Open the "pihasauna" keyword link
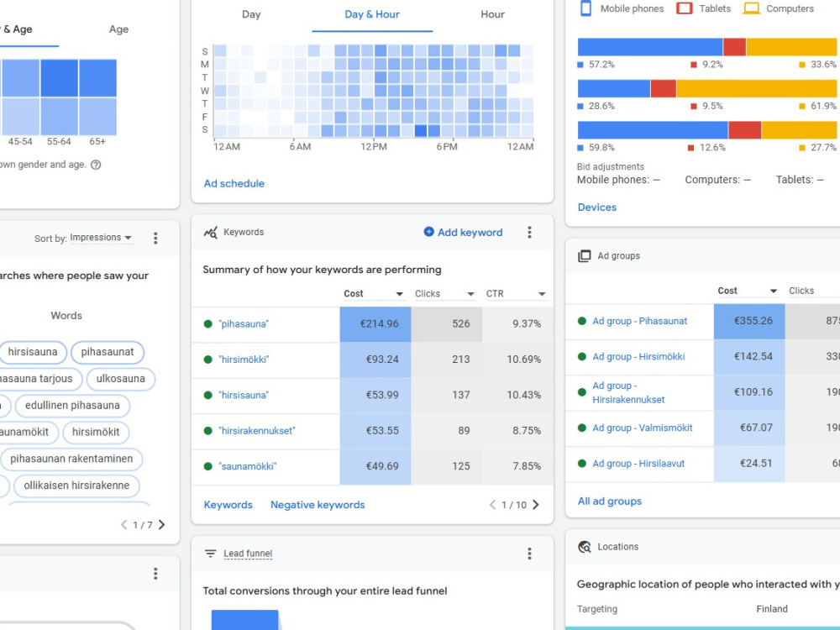The height and width of the screenshot is (630, 840). click(244, 323)
